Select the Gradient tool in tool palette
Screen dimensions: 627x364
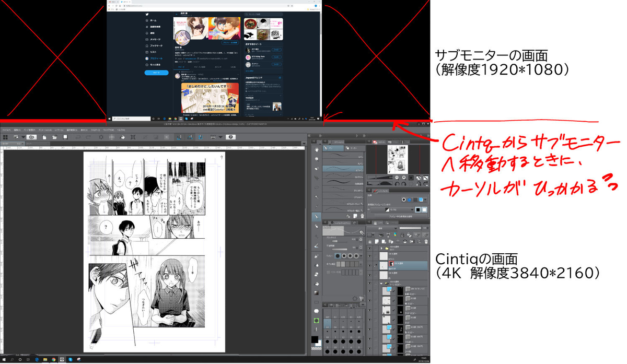click(316, 292)
